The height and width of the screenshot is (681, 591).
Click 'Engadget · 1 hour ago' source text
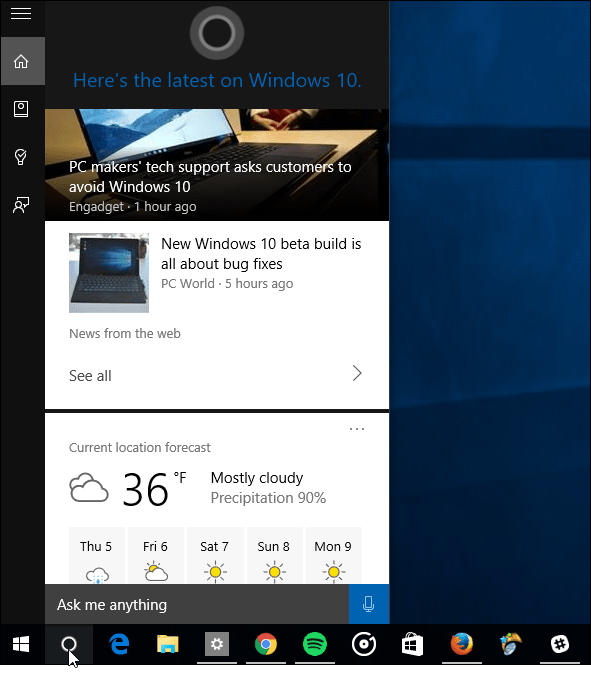point(132,207)
